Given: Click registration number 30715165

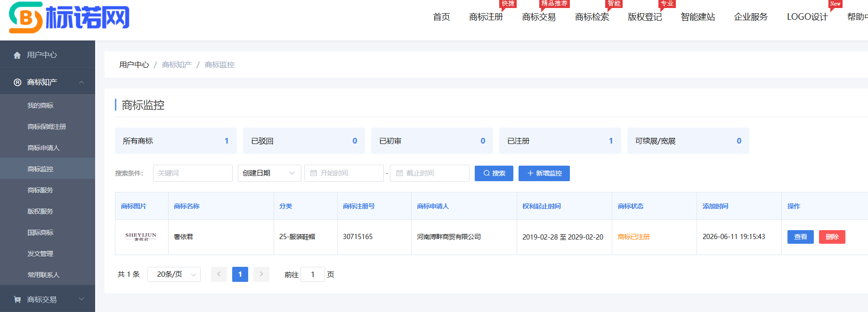Looking at the screenshot, I should (358, 237).
